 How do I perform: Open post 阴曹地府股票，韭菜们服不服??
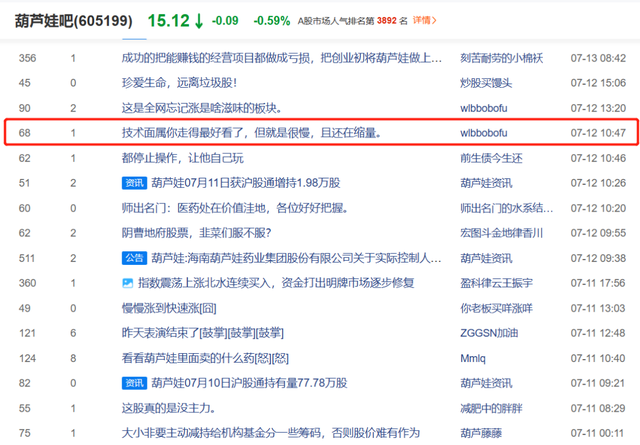pyautogui.click(x=196, y=233)
